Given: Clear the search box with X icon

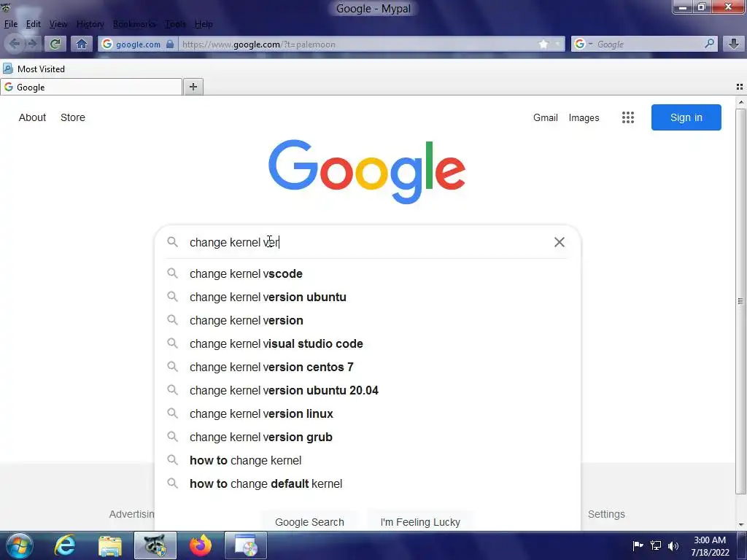Looking at the screenshot, I should (x=560, y=242).
